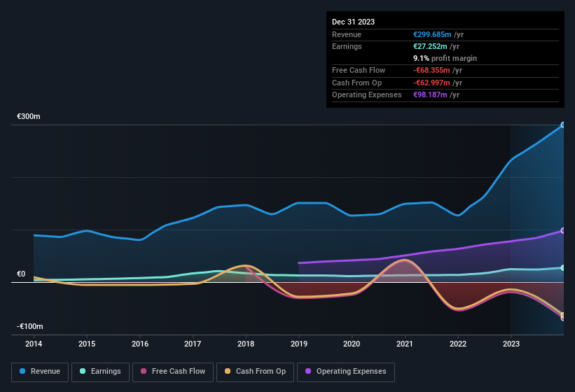
Task: Select the 2017 x-axis label
Action: coord(193,344)
